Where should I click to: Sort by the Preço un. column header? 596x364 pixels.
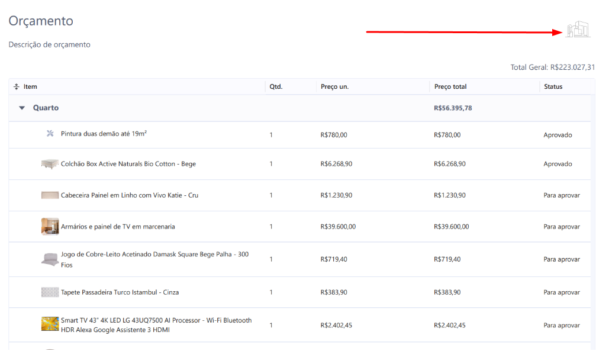[x=334, y=87]
